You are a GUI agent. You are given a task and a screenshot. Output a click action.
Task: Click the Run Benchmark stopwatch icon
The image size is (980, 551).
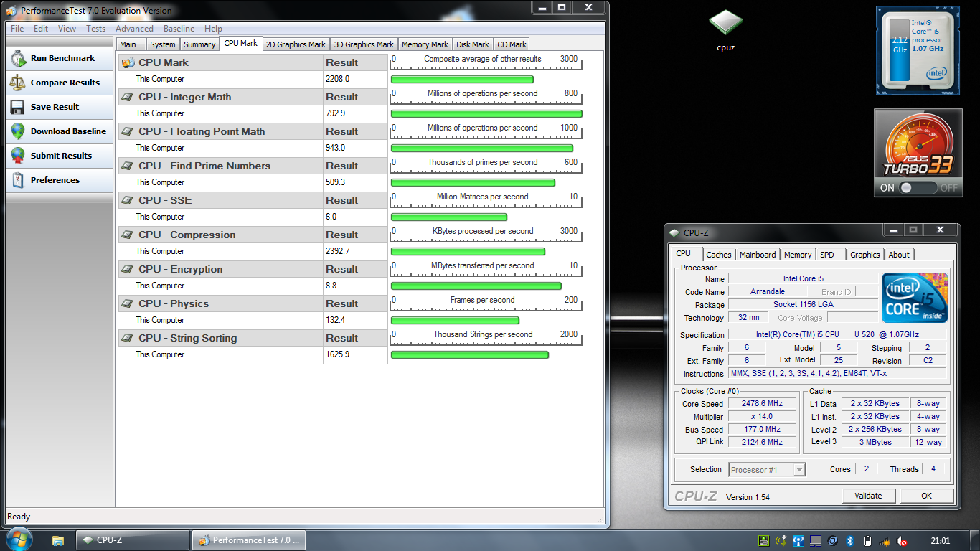18,59
